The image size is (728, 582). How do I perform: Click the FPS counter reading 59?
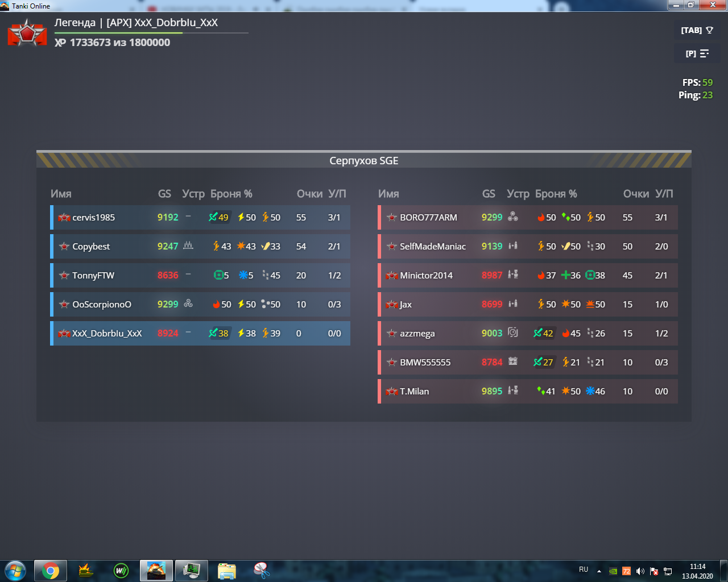[698, 82]
